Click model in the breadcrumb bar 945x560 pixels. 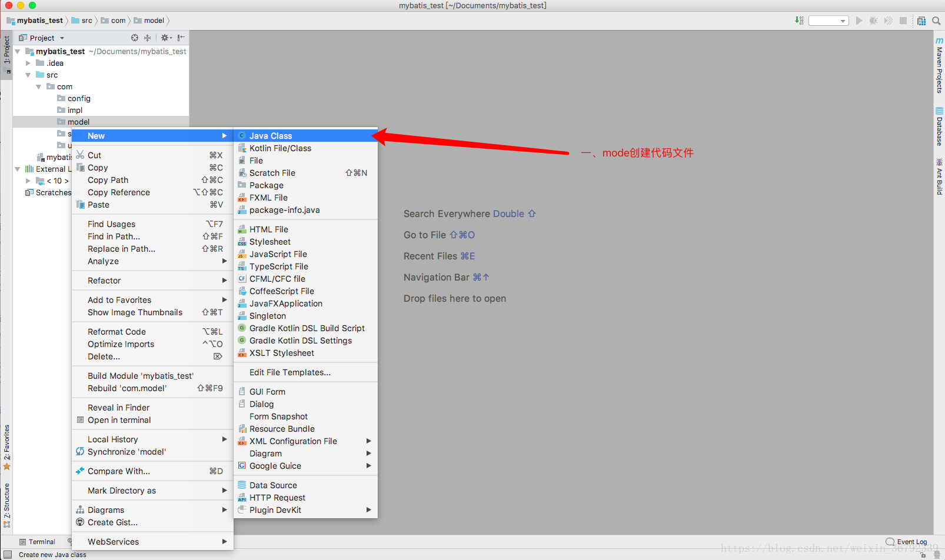[x=149, y=21]
